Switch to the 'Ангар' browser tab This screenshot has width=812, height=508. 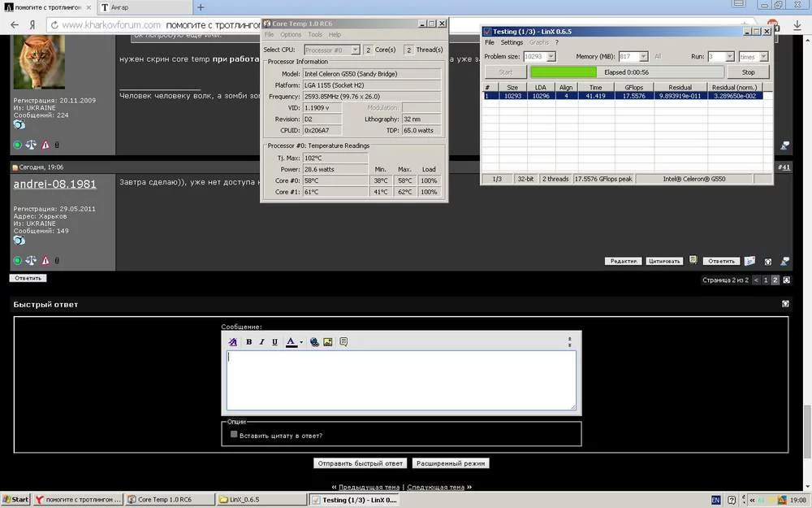point(144,7)
